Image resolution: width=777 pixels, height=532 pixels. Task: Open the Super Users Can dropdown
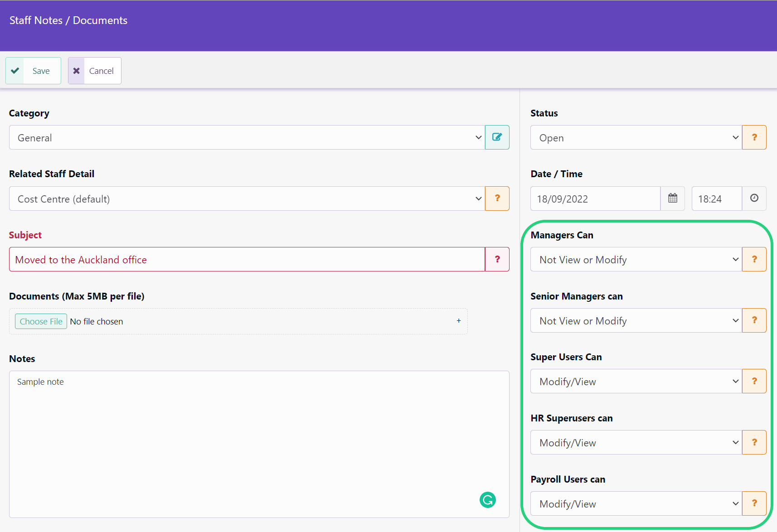[636, 381]
